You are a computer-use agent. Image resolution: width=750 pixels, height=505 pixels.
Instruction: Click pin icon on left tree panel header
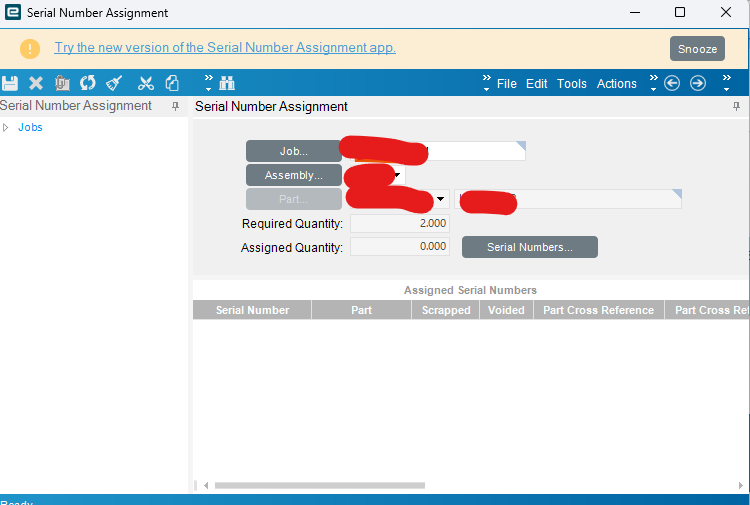pyautogui.click(x=176, y=106)
